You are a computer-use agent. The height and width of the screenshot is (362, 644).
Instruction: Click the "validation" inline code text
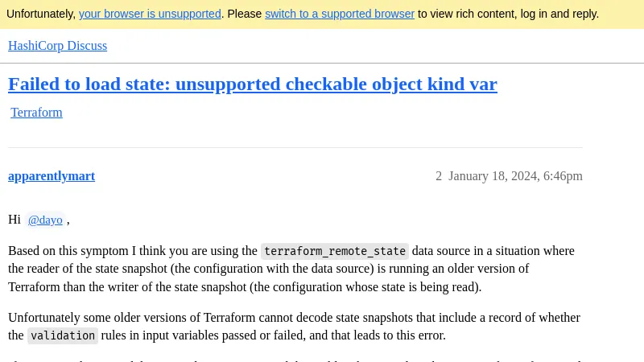63,335
